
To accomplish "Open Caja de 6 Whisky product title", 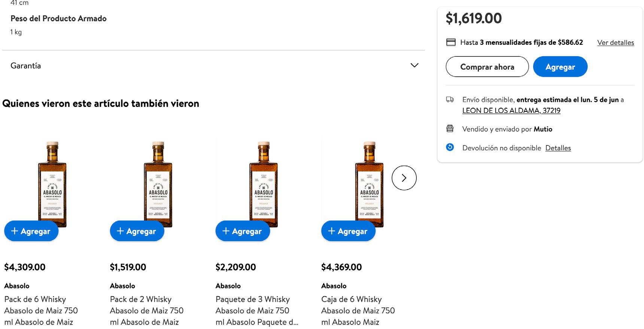I will 358,310.
